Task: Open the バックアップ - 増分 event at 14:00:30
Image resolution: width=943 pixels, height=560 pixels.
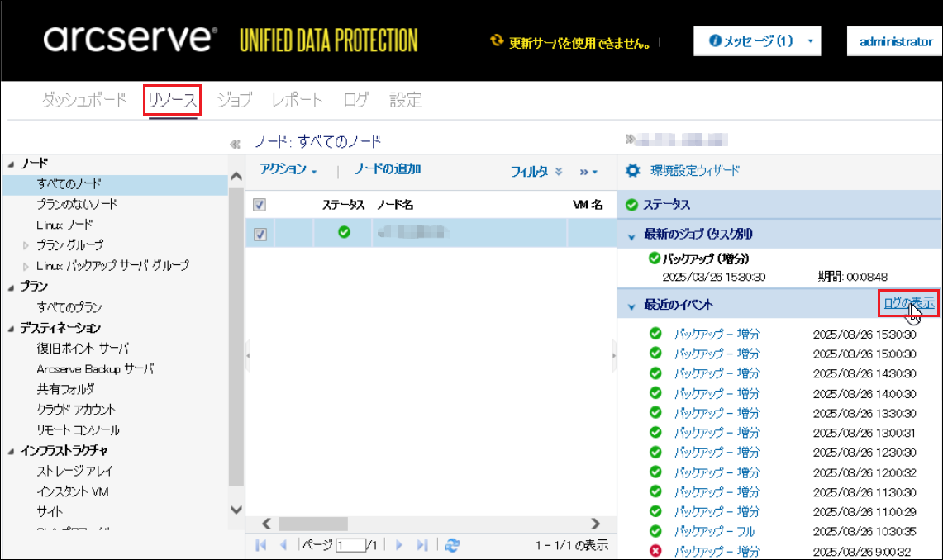Action: pos(717,393)
